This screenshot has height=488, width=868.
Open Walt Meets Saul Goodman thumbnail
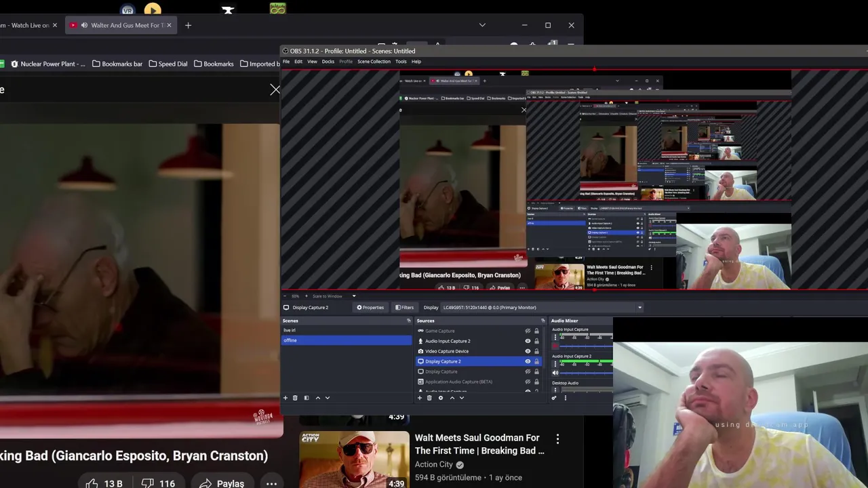point(354,460)
